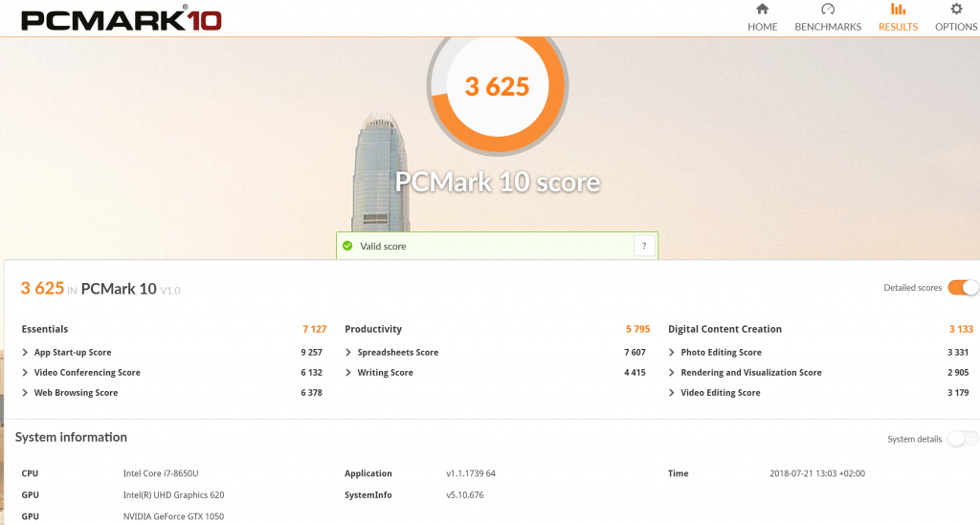Click the Writing value 4 415
Viewport: 980px width, 525px height.
(635, 373)
